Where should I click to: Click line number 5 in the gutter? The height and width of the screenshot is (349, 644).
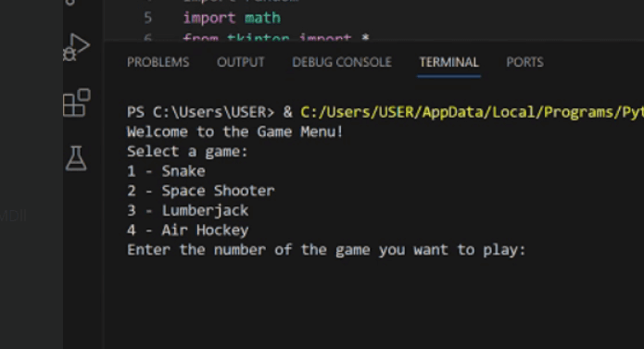148,18
